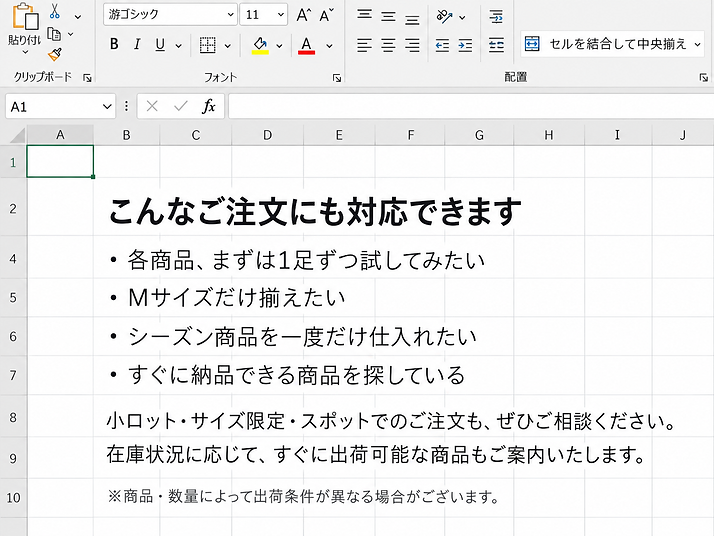714x536 pixels.
Task: Click the distributed alignment icon below wrap text
Action: 496,45
